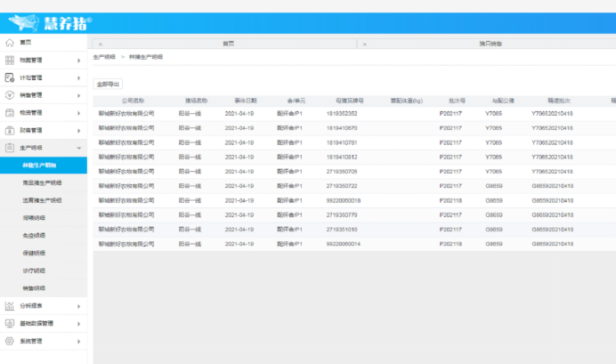Click the 舍/单元 column header

click(296, 101)
